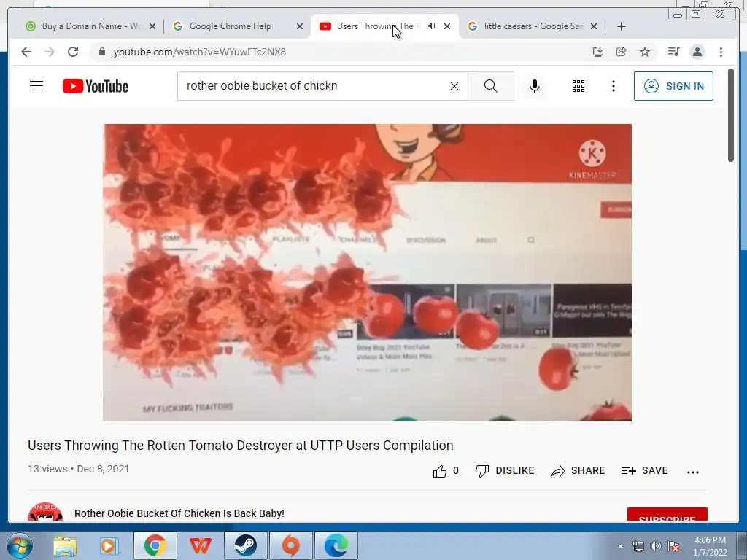747x560 pixels.
Task: Click the Chrome taskbar icon
Action: (155, 545)
